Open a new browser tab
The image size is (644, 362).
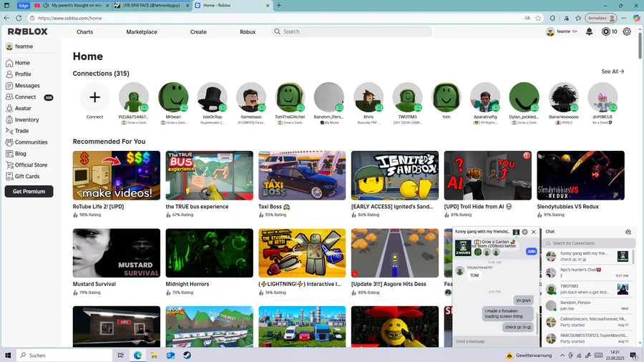pyautogui.click(x=279, y=5)
